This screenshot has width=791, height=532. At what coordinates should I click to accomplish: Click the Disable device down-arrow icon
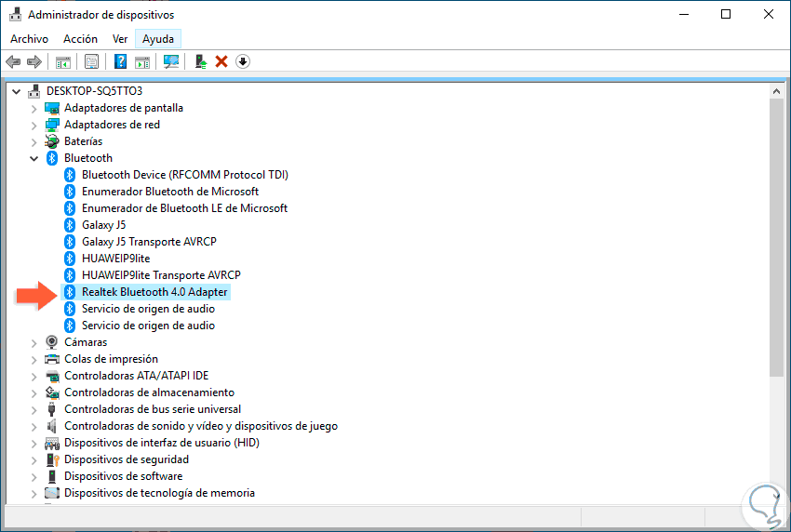[243, 61]
